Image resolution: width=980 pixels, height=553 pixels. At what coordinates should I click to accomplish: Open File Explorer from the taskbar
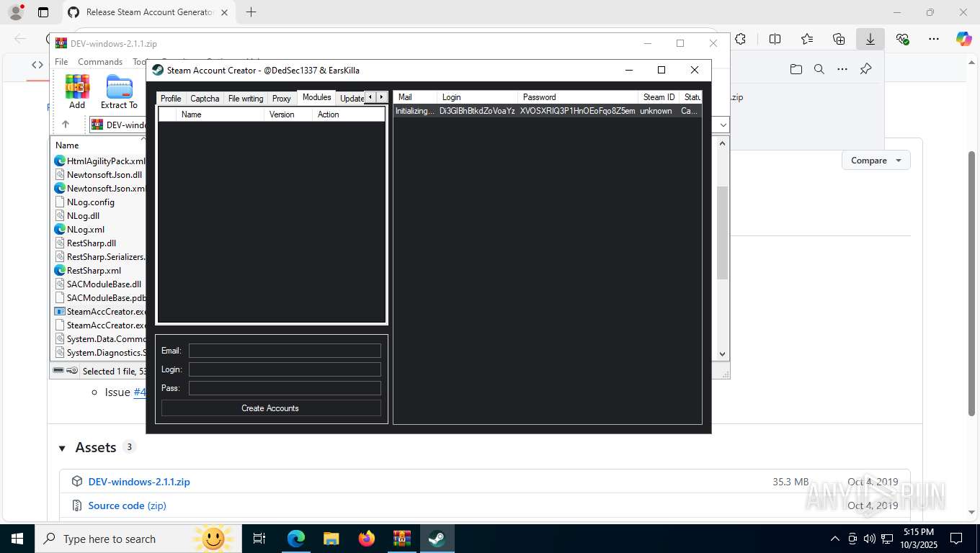331,539
